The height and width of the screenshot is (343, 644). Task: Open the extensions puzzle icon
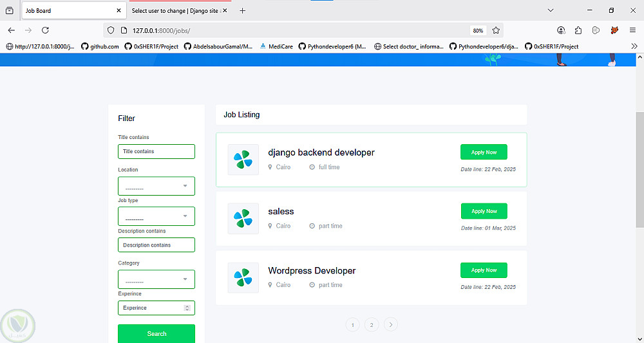pyautogui.click(x=578, y=30)
